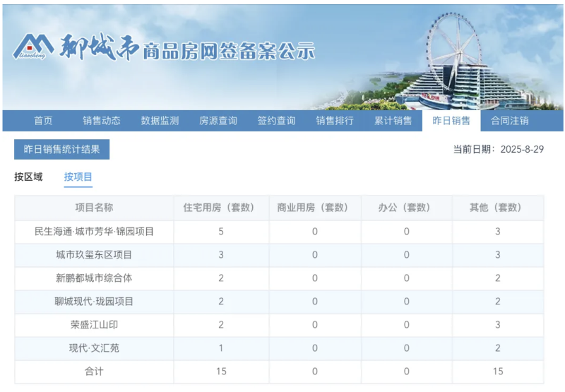Viewport: 565px width, 392px height.
Task: Click the Liaocheng site logo icon
Action: (33, 47)
